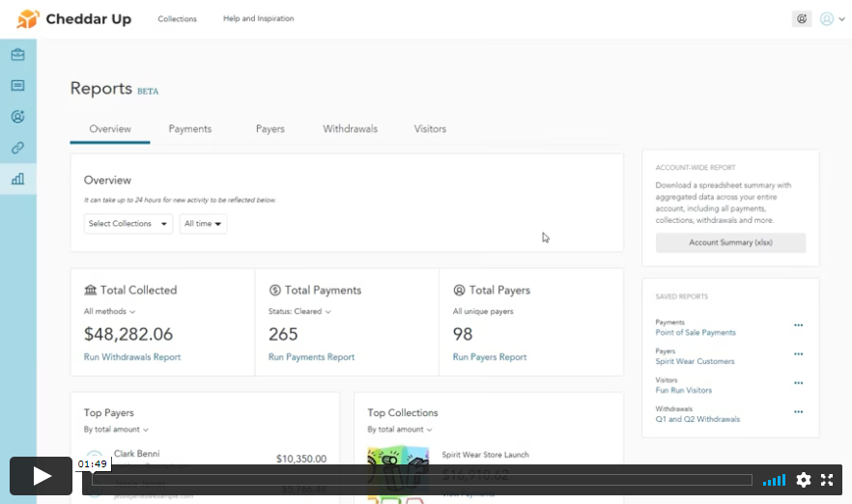Select the at-sign contacts sidebar icon
The image size is (852, 504).
[x=17, y=117]
